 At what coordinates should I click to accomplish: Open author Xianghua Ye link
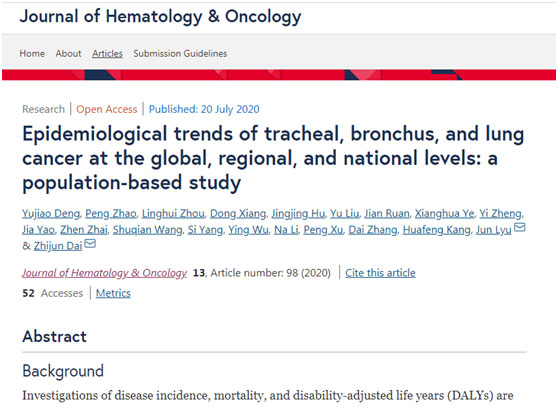point(444,214)
